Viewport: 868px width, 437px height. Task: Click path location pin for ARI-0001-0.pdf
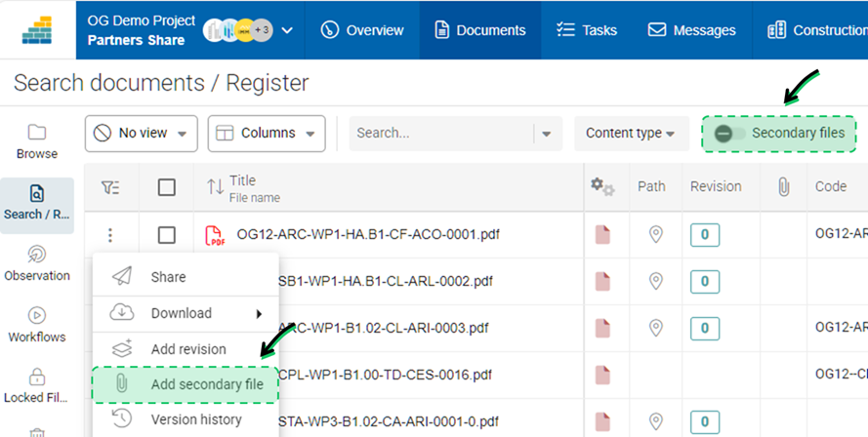pos(655,421)
